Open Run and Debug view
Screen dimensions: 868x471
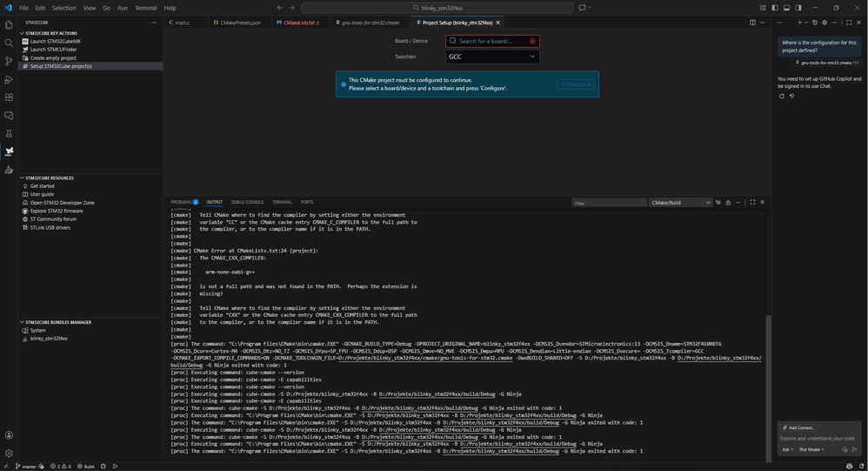(9, 79)
